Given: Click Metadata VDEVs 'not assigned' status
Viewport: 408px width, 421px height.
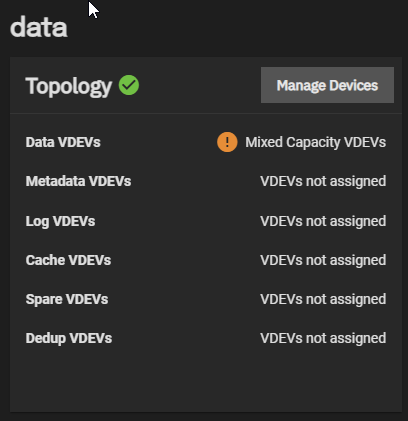Looking at the screenshot, I should [x=323, y=182].
